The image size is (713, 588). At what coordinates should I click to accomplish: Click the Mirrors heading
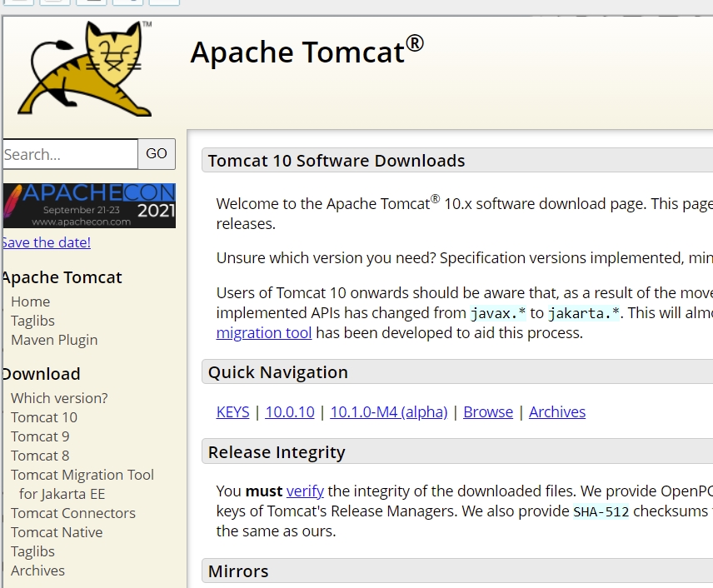tap(238, 571)
